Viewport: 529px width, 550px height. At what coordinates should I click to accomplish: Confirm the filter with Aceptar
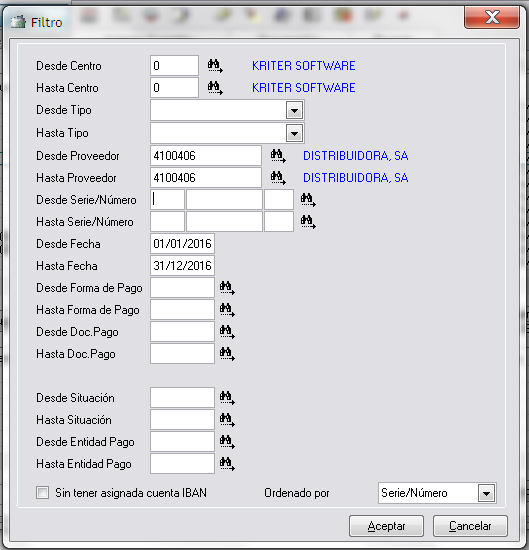click(386, 526)
